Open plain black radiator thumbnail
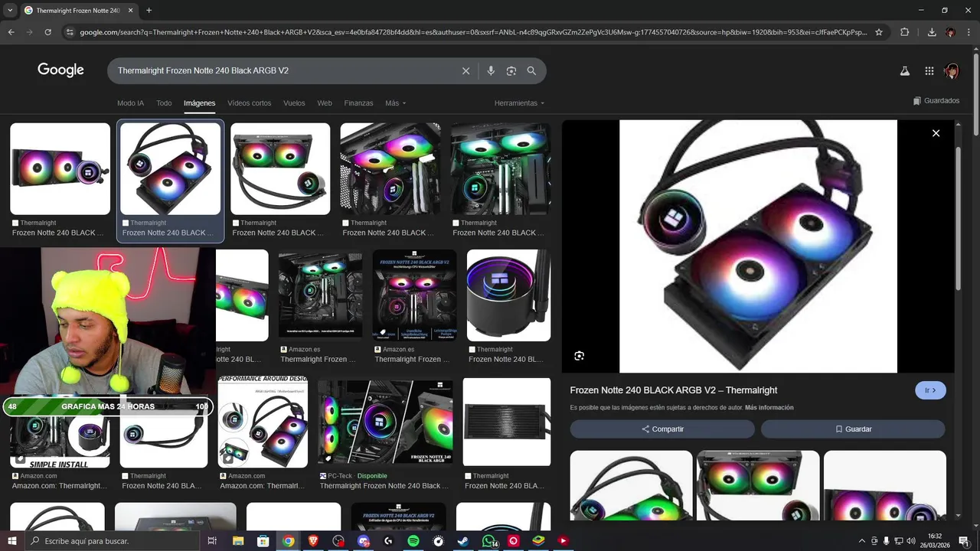 (507, 422)
